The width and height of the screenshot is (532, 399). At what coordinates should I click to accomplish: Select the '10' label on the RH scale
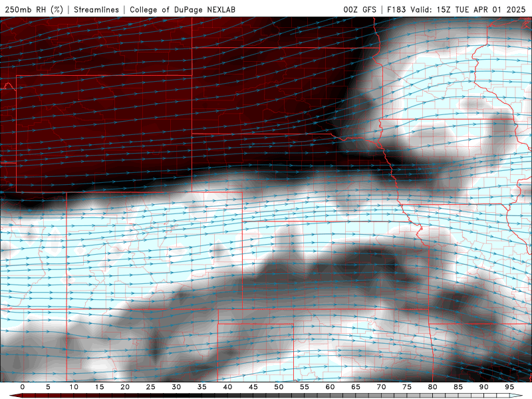(x=74, y=387)
